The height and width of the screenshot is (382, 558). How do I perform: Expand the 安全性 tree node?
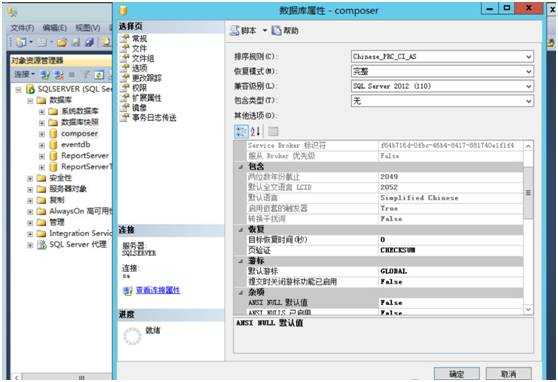coord(30,178)
